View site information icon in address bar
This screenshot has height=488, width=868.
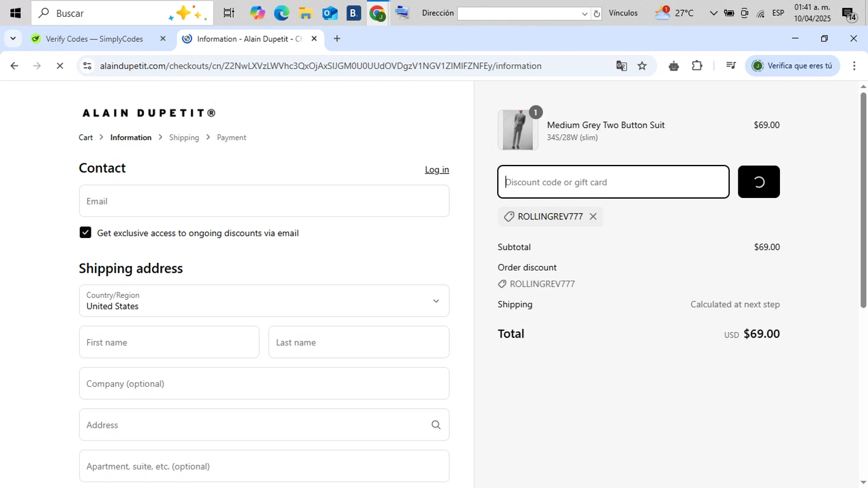coord(87,66)
